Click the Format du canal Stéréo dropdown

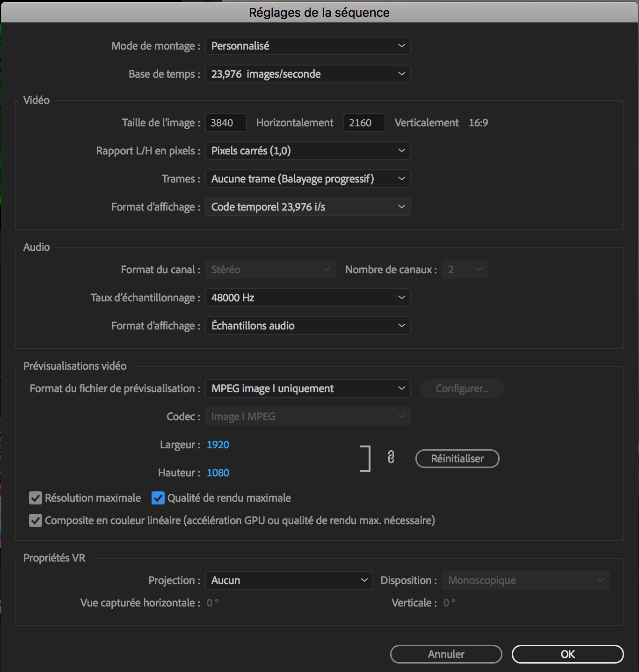[270, 270]
